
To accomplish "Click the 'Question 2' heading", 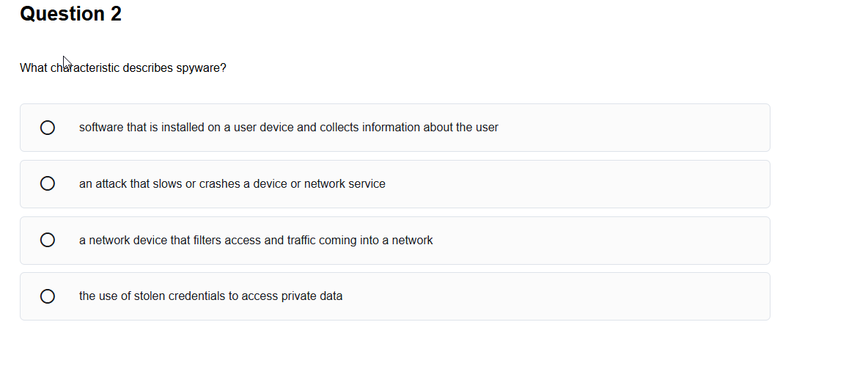I will click(71, 14).
